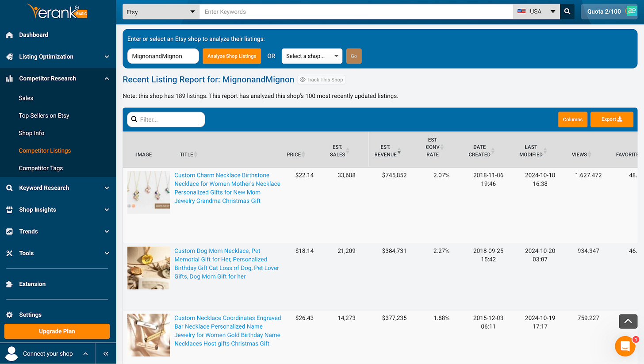This screenshot has width=644, height=364.
Task: Click the USA flag icon
Action: [521, 11]
